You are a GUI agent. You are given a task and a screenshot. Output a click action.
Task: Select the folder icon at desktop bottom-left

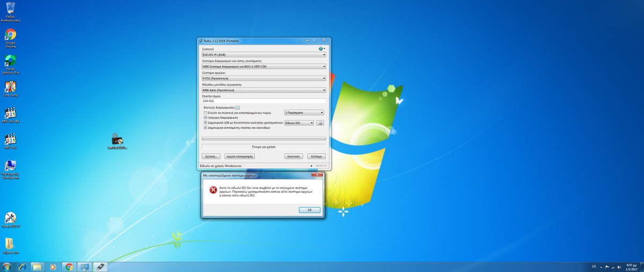pyautogui.click(x=10, y=245)
